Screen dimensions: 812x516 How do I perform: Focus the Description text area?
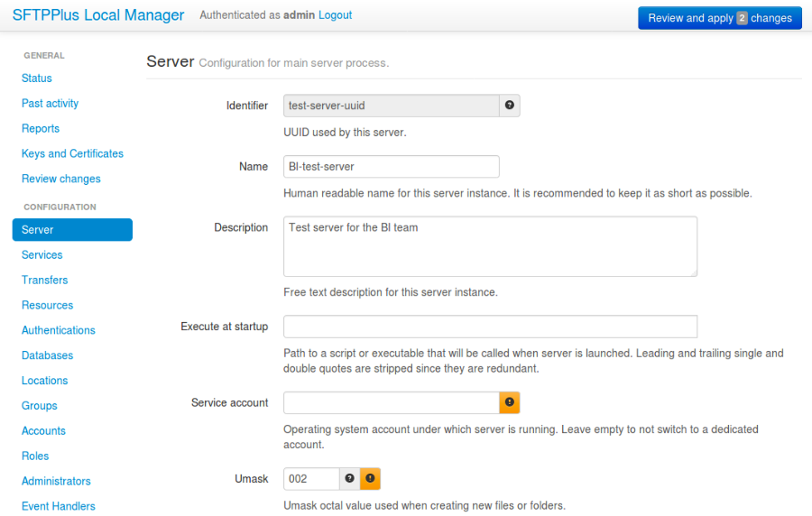tap(490, 246)
